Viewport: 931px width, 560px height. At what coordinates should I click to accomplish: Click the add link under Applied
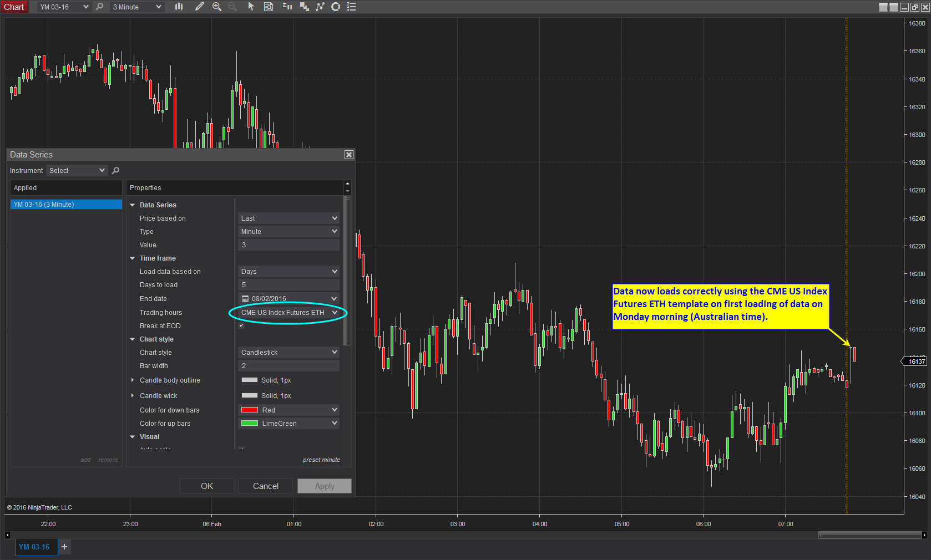[x=85, y=460]
